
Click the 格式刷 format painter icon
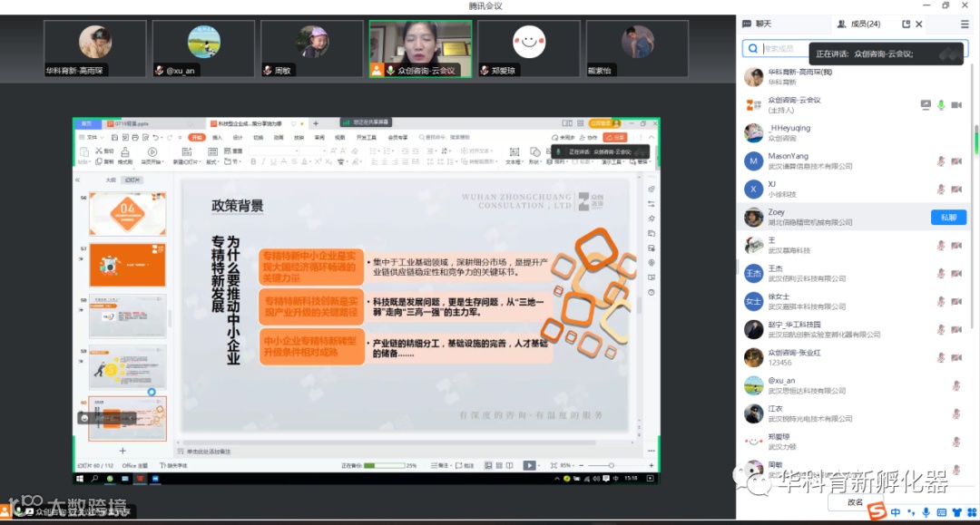click(x=125, y=152)
